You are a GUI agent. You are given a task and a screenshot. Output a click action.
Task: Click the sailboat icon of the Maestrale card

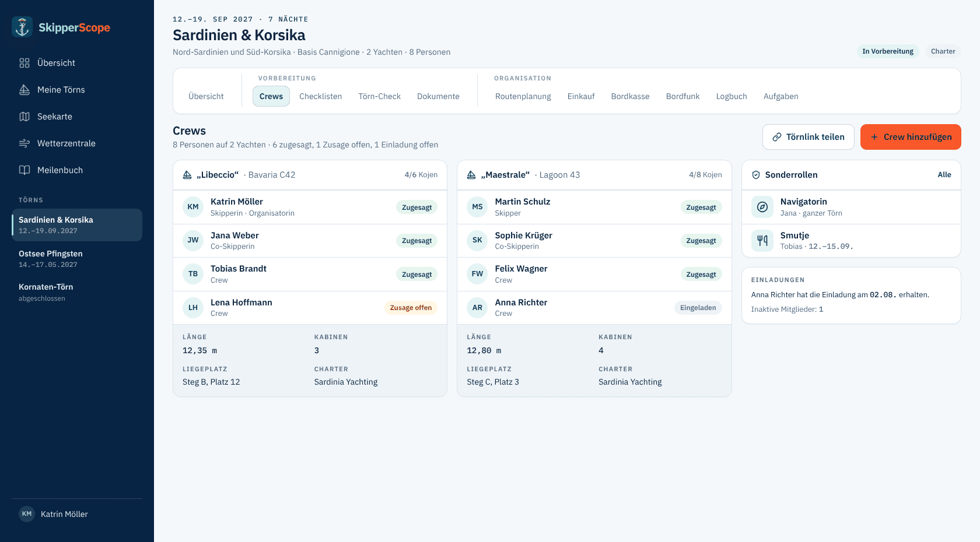pyautogui.click(x=471, y=175)
